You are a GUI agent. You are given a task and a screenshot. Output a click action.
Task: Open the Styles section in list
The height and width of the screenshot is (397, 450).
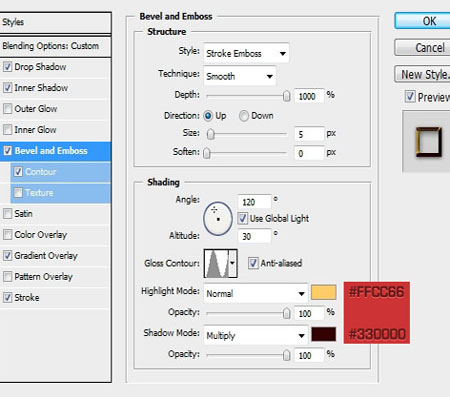click(x=55, y=22)
